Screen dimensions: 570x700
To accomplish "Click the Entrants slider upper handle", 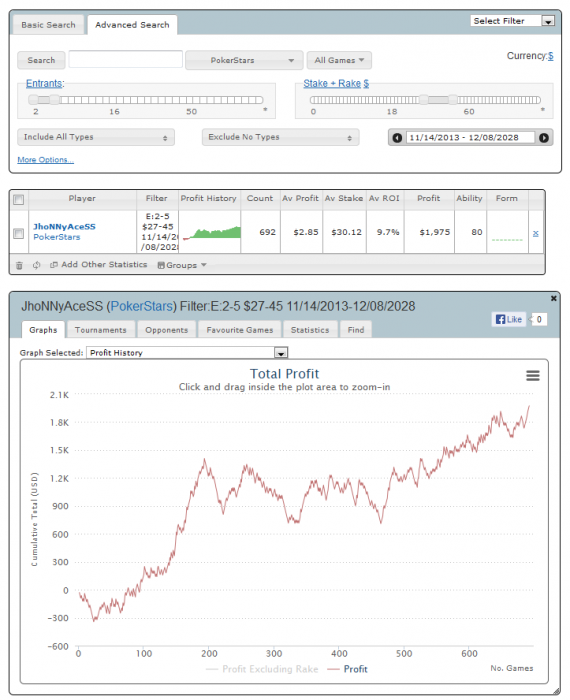I will click(x=54, y=100).
